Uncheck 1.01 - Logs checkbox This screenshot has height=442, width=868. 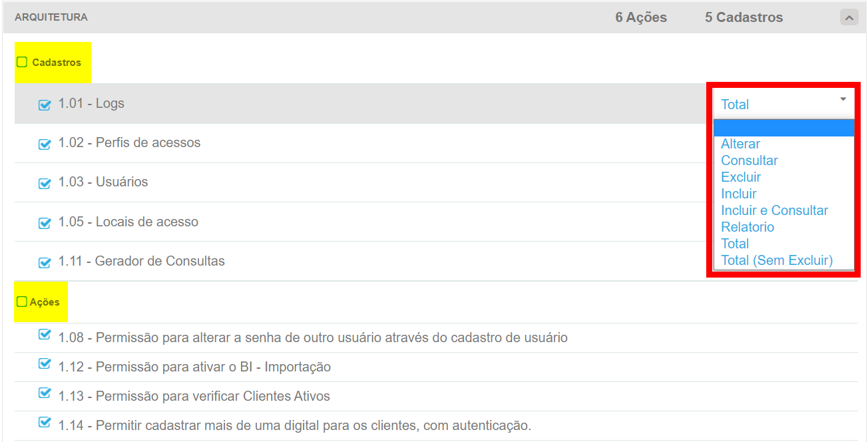(45, 105)
